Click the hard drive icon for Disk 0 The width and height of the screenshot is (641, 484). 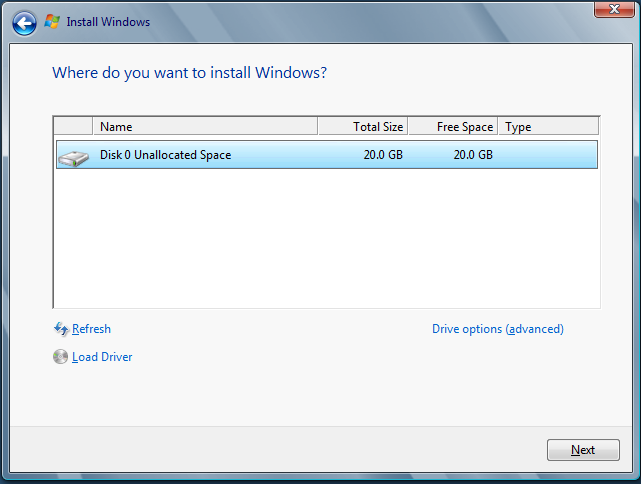click(x=74, y=158)
